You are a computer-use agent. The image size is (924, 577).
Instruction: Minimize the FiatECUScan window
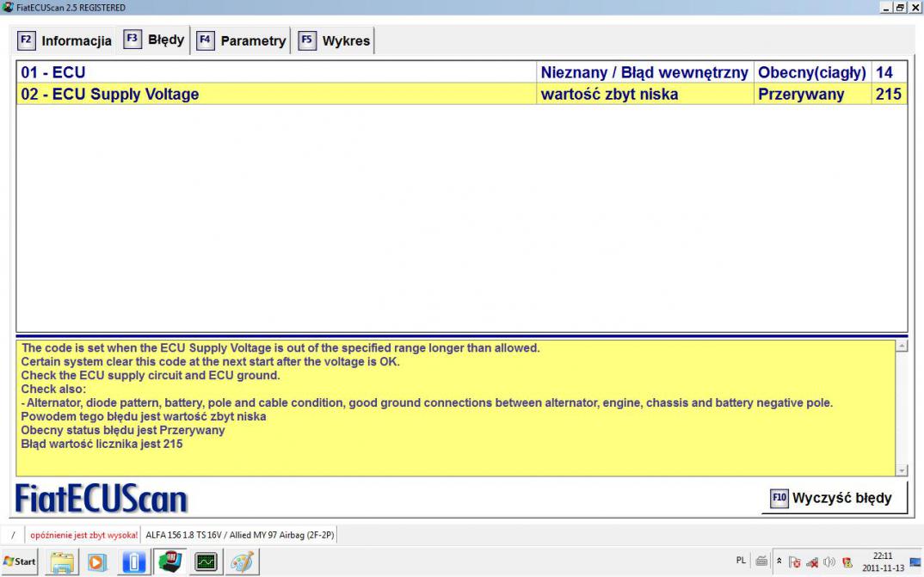point(886,7)
